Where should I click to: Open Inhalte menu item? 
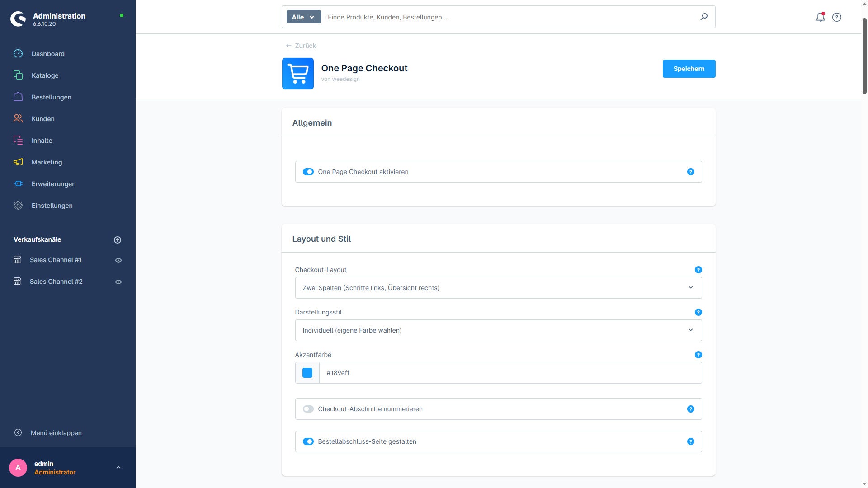click(42, 141)
